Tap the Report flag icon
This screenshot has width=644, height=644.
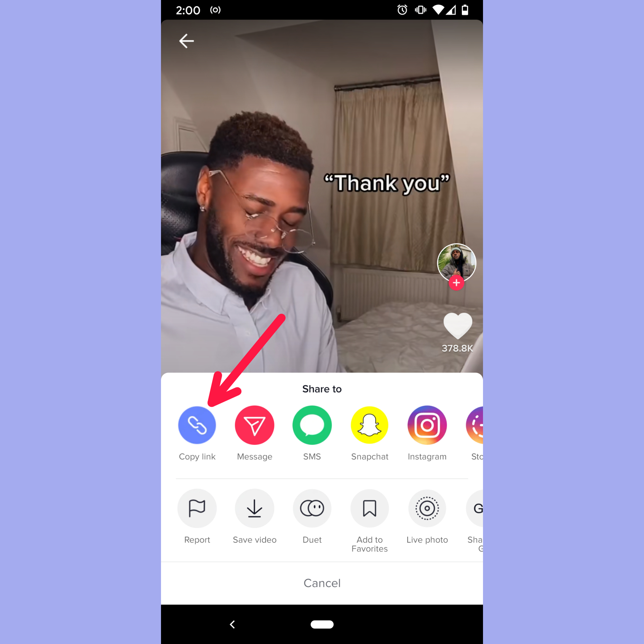pyautogui.click(x=197, y=508)
